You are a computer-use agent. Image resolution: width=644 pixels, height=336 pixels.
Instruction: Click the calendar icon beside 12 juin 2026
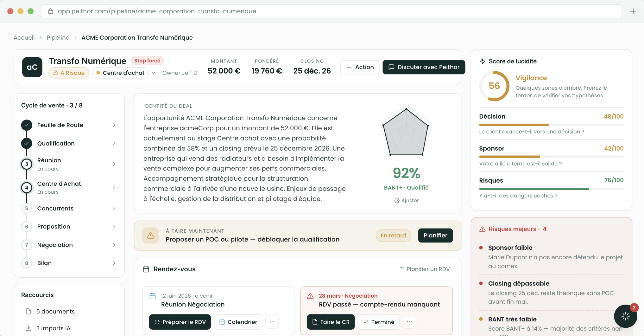pos(153,296)
